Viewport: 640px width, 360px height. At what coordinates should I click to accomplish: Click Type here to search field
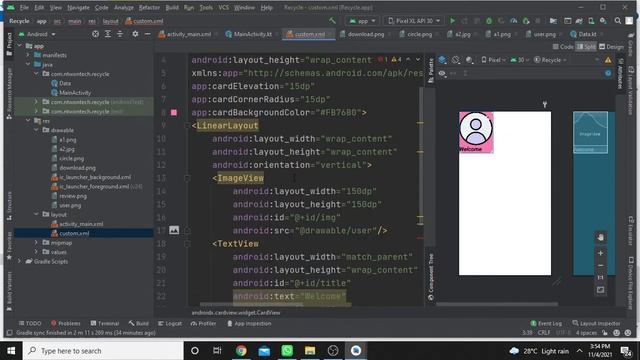[102, 351]
